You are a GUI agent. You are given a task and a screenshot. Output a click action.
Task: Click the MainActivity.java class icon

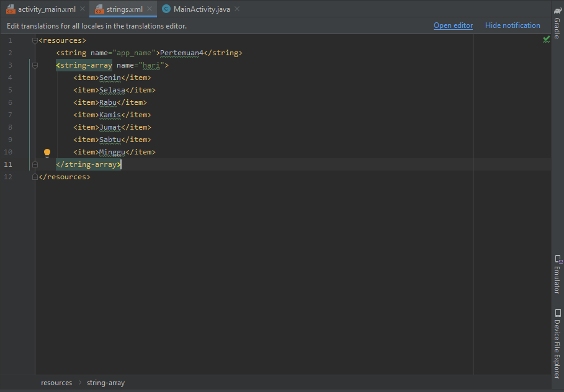[166, 9]
